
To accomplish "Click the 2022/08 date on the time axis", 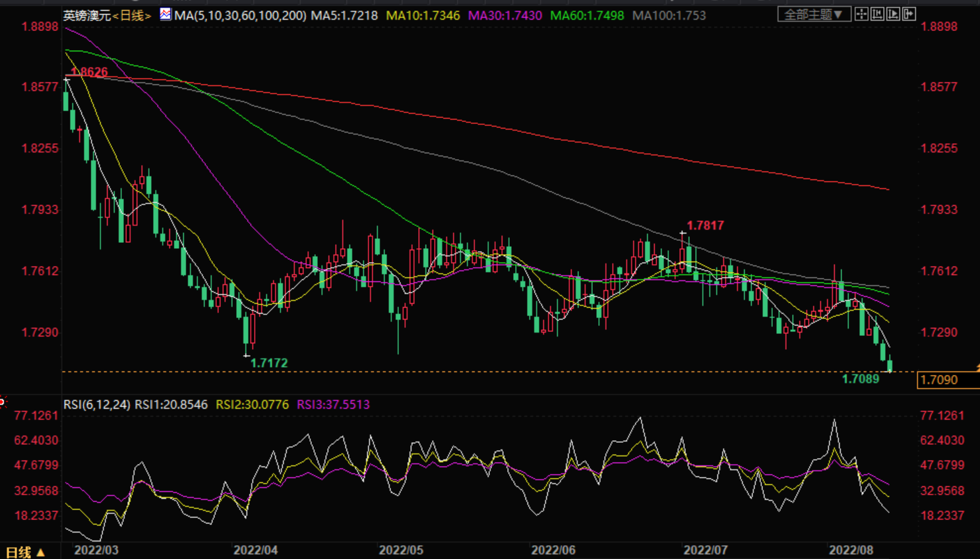I will tap(851, 550).
